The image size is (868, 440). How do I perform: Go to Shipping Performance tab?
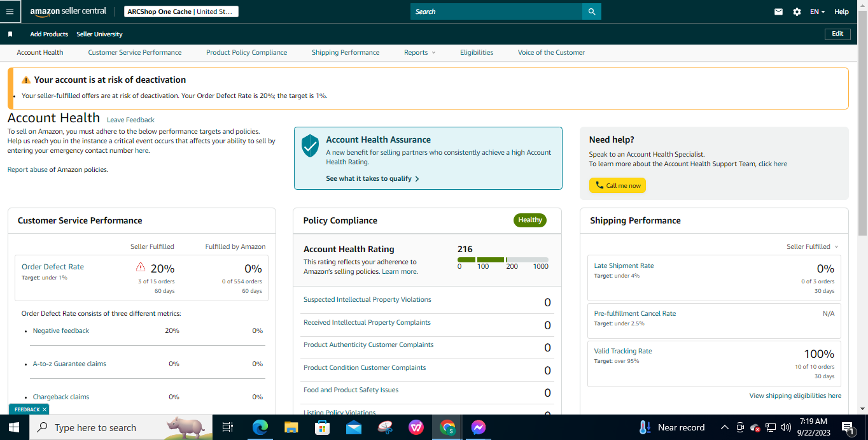click(346, 52)
